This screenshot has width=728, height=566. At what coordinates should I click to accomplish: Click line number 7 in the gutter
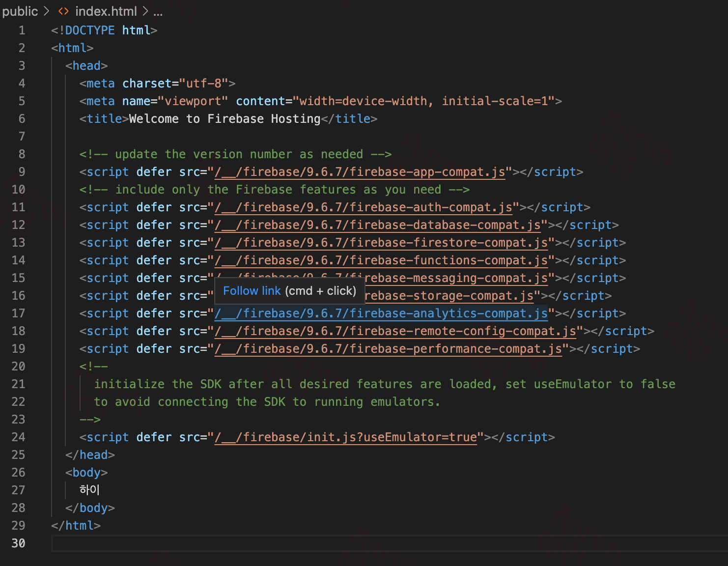click(x=22, y=137)
